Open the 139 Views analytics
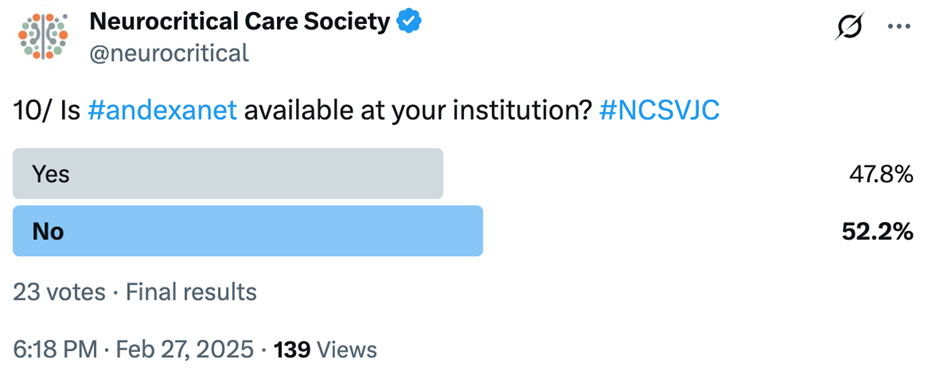The image size is (936, 379). (x=325, y=350)
